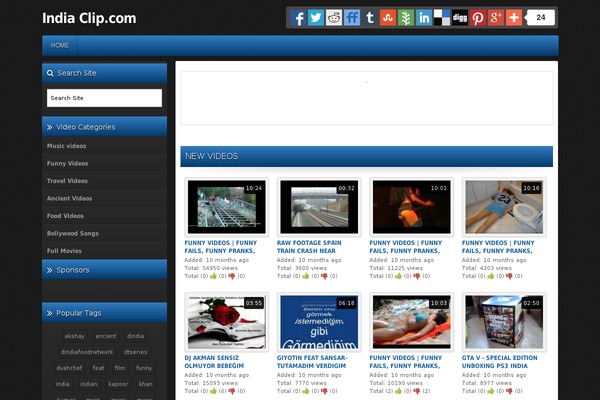Share the page on StumbleUpon
Screen dimensions: 600x400
(x=388, y=18)
